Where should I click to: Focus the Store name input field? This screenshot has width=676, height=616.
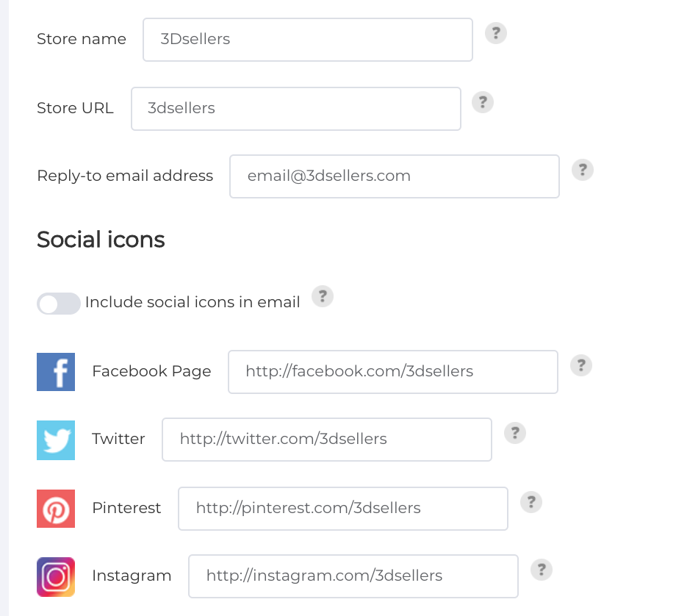pyautogui.click(x=308, y=40)
